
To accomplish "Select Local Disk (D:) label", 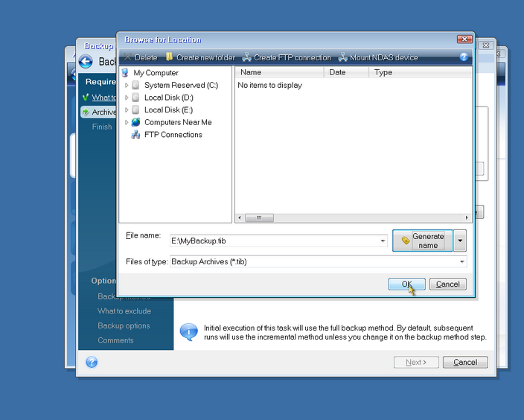I will pos(169,98).
